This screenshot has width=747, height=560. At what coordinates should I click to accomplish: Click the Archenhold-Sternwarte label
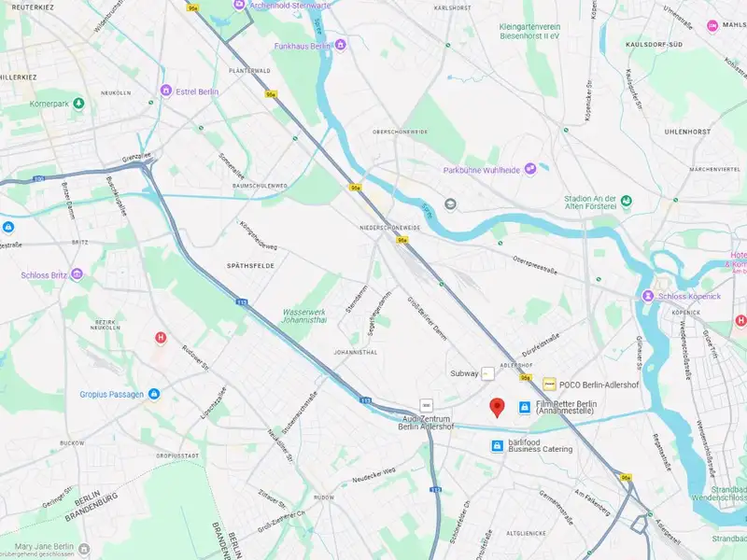coord(290,6)
